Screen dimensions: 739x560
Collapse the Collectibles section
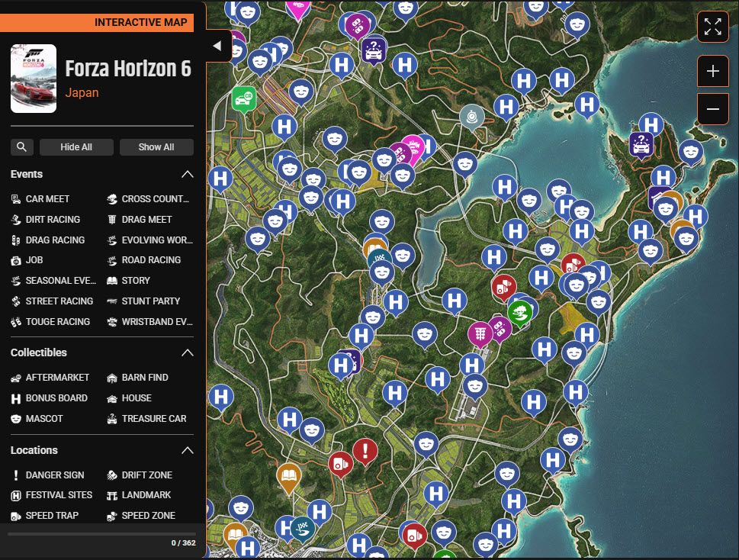click(x=187, y=352)
